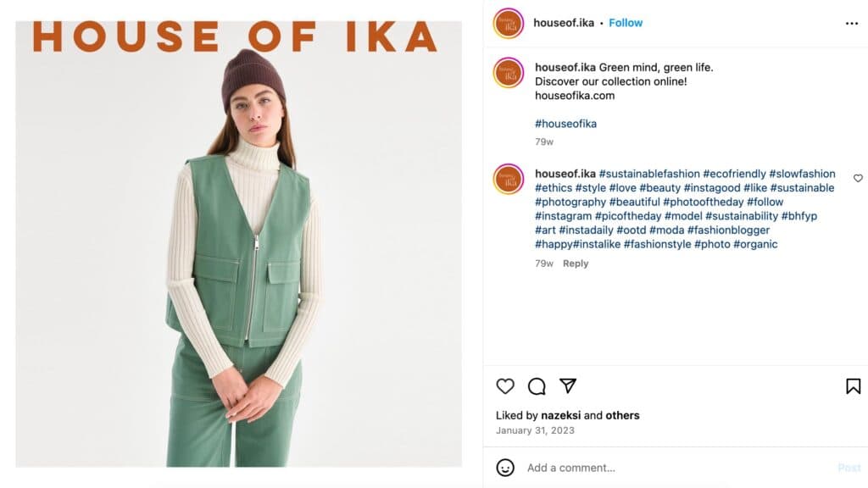Click the avatar beside the hashtag comment
This screenshot has width=868, height=488.
pos(509,179)
